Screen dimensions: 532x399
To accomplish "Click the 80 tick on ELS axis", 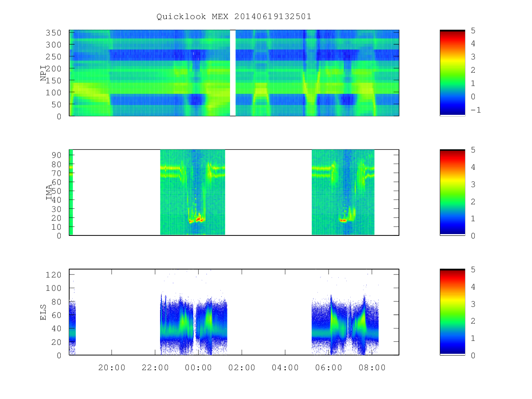I will pyautogui.click(x=57, y=301).
